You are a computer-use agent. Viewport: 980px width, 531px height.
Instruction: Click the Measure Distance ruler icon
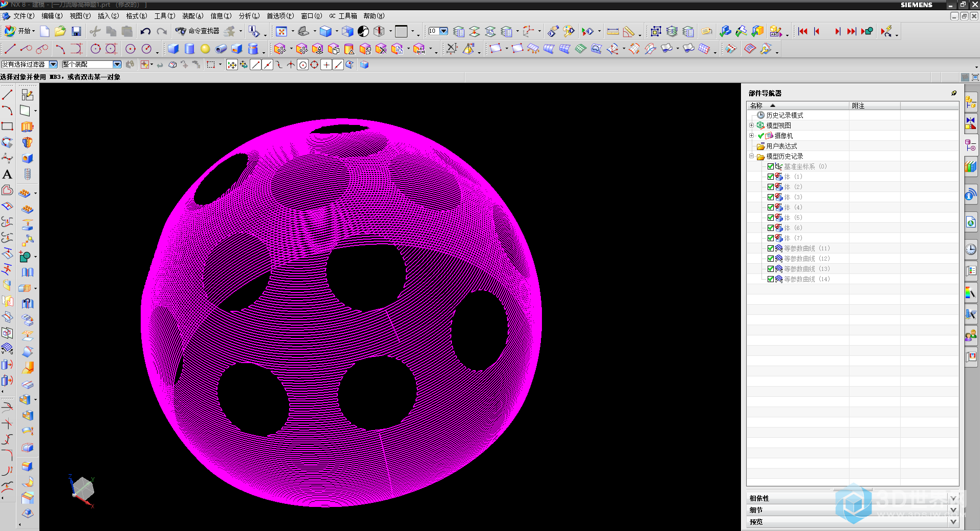click(613, 32)
